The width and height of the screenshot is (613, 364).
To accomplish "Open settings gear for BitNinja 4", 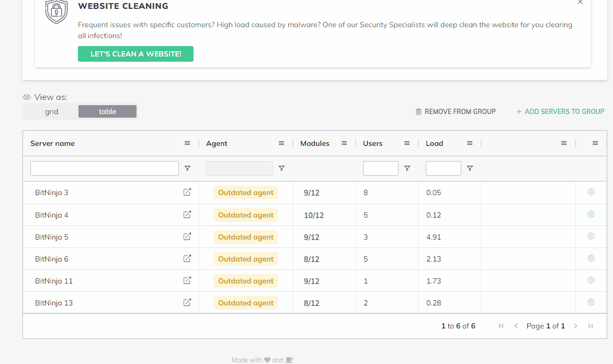I will coord(591,214).
